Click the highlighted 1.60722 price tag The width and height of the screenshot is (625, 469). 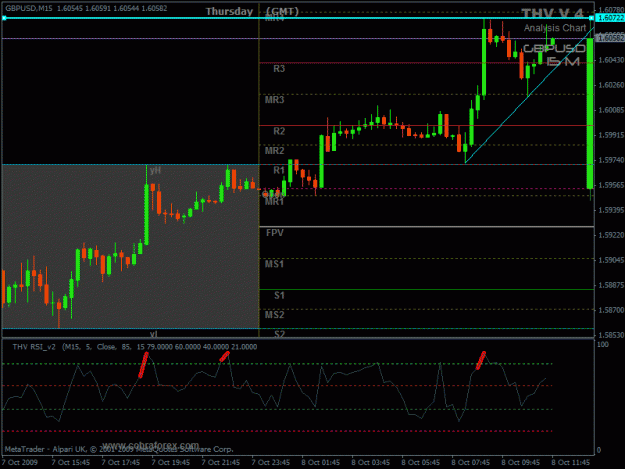(610, 18)
